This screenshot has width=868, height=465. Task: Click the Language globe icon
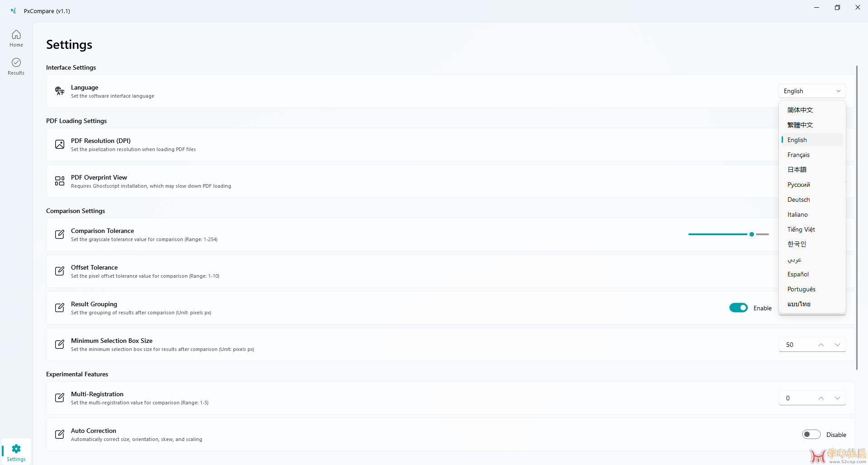[x=60, y=91]
